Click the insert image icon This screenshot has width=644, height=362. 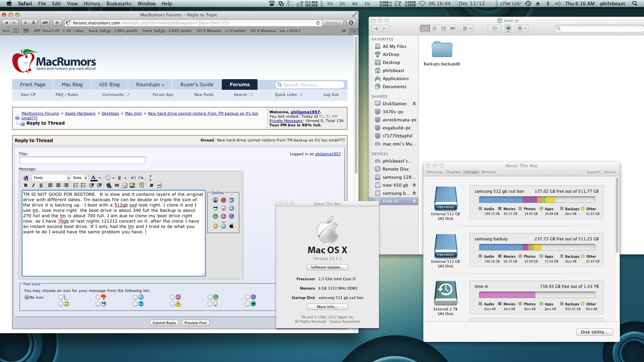point(132,185)
